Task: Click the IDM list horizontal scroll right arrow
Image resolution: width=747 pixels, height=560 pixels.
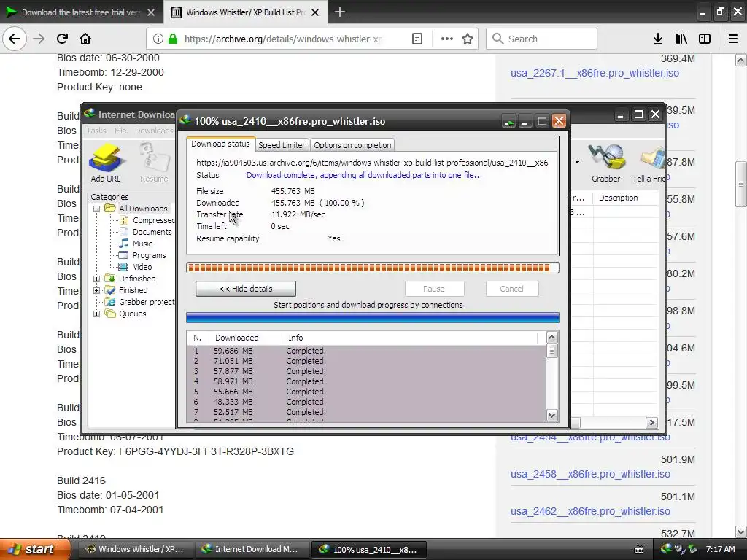Action: tap(651, 422)
